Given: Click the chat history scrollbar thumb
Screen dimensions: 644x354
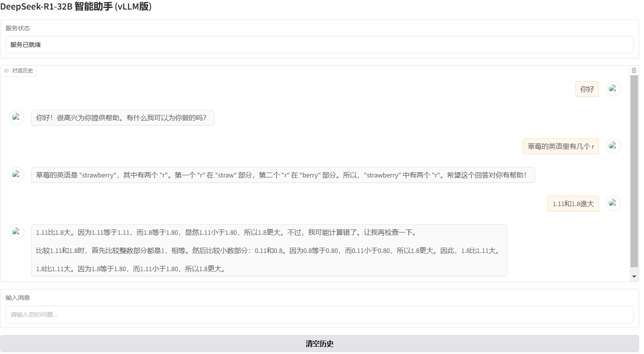Looking at the screenshot, I should pyautogui.click(x=634, y=171).
